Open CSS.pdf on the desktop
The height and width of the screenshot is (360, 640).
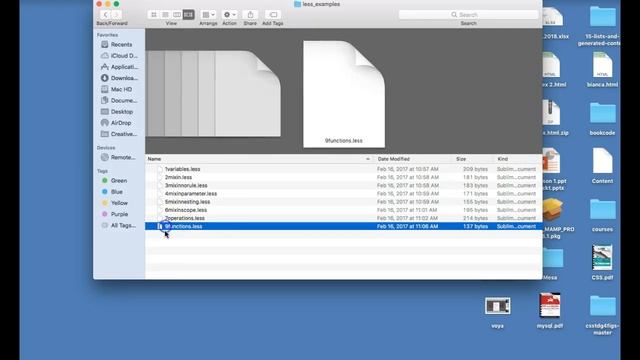pyautogui.click(x=602, y=262)
